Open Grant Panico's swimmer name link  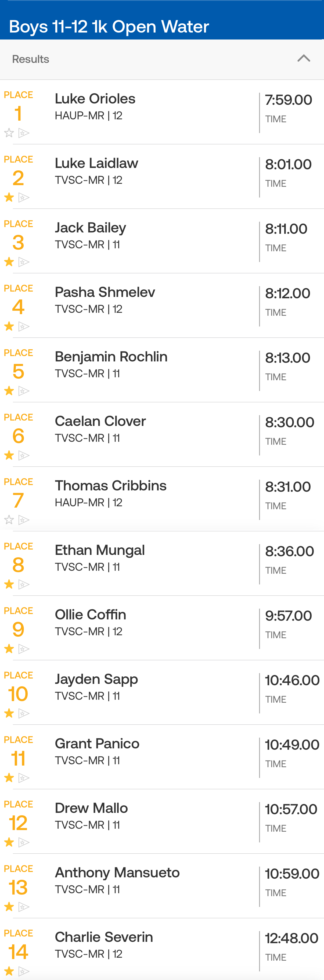pos(97,743)
